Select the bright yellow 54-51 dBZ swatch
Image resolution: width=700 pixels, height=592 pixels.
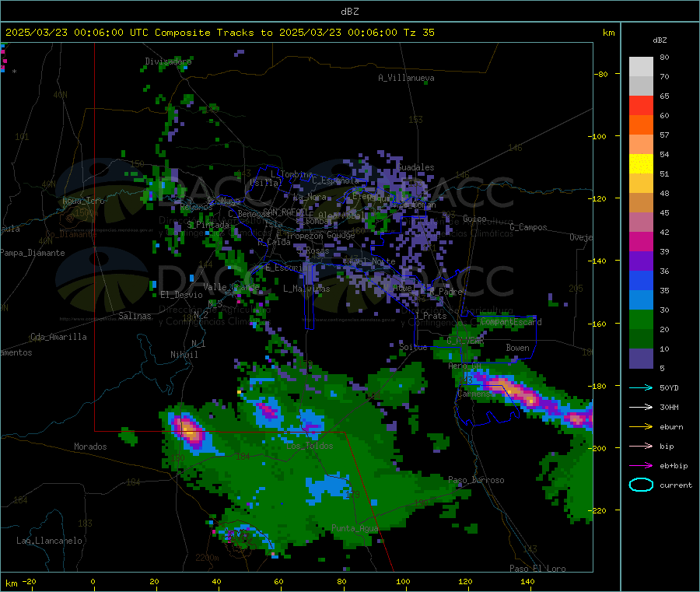click(641, 164)
